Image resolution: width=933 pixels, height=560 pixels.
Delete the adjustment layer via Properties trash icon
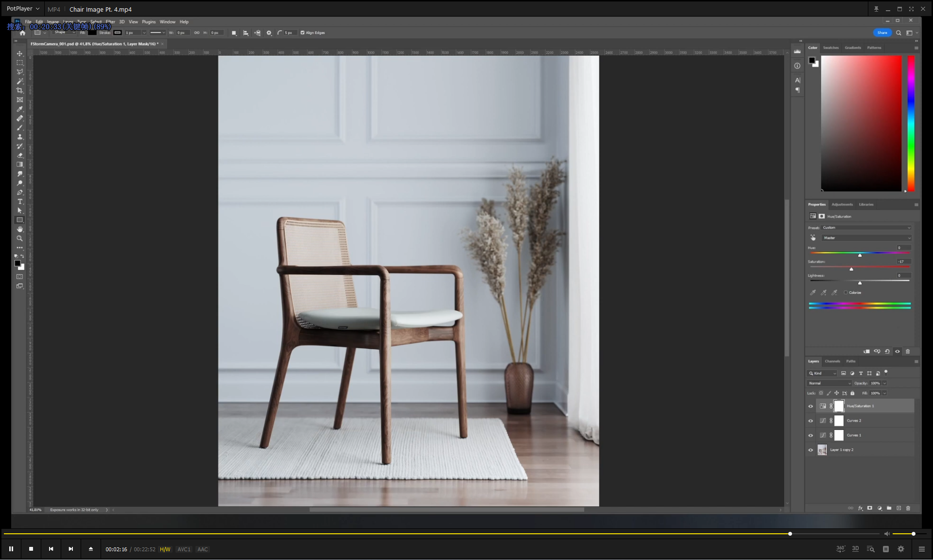pos(908,352)
